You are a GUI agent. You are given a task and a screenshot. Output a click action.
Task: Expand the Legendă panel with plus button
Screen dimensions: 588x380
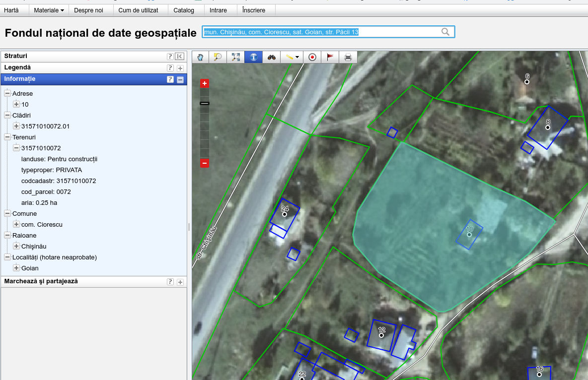pyautogui.click(x=180, y=68)
